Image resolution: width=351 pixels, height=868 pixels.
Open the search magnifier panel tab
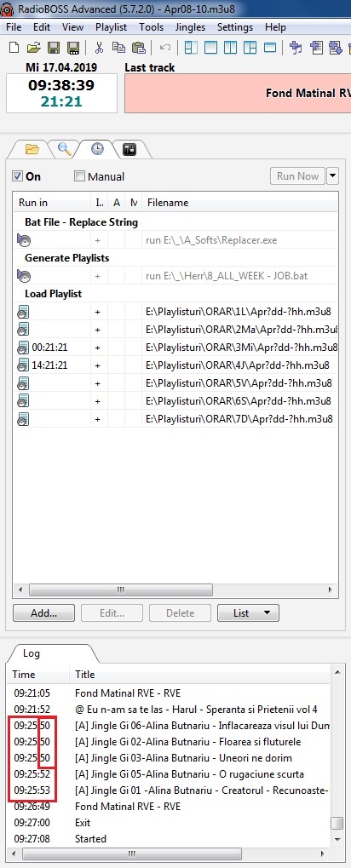point(64,148)
